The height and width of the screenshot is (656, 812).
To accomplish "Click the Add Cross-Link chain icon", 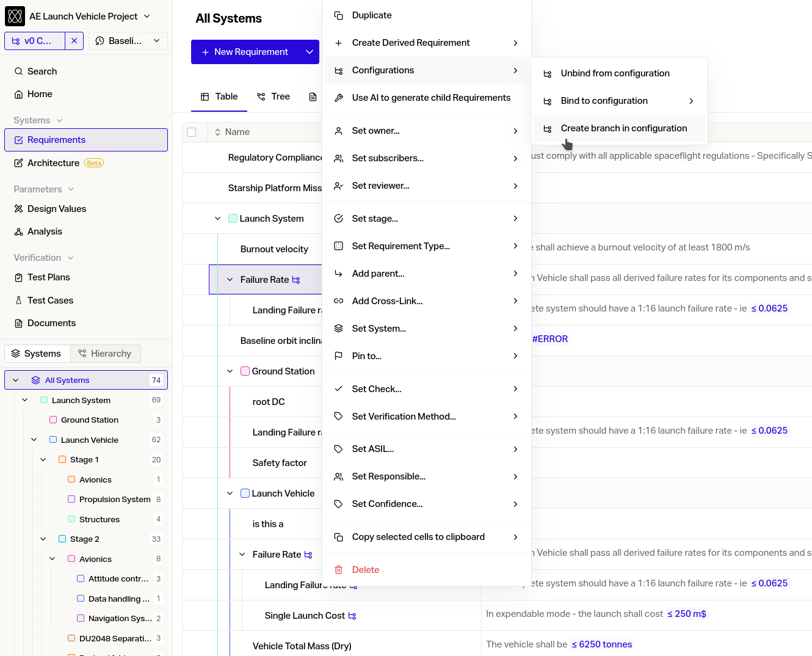I will tap(339, 301).
